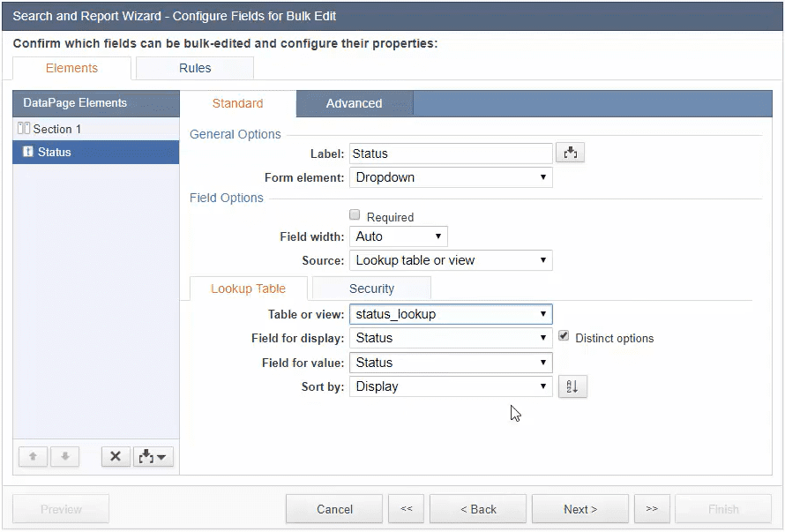785x532 pixels.
Task: Open the Source dropdown
Action: [451, 260]
